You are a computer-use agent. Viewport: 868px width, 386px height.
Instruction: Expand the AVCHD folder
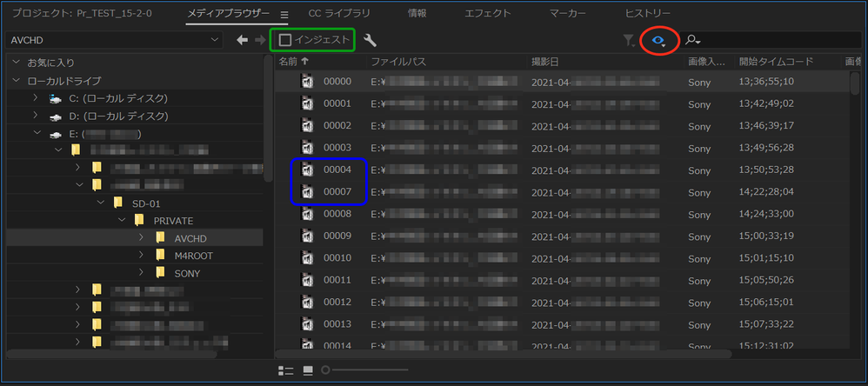141,238
